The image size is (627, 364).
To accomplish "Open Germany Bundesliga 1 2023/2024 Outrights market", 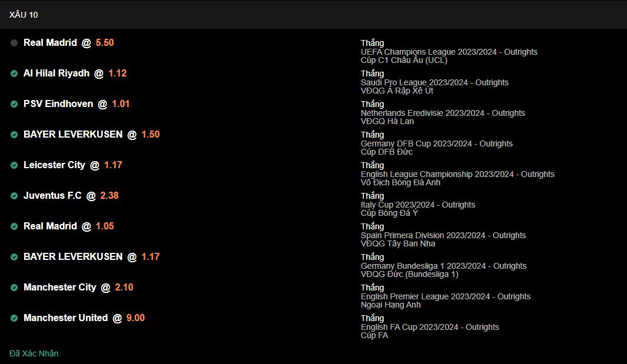I will tap(443, 266).
